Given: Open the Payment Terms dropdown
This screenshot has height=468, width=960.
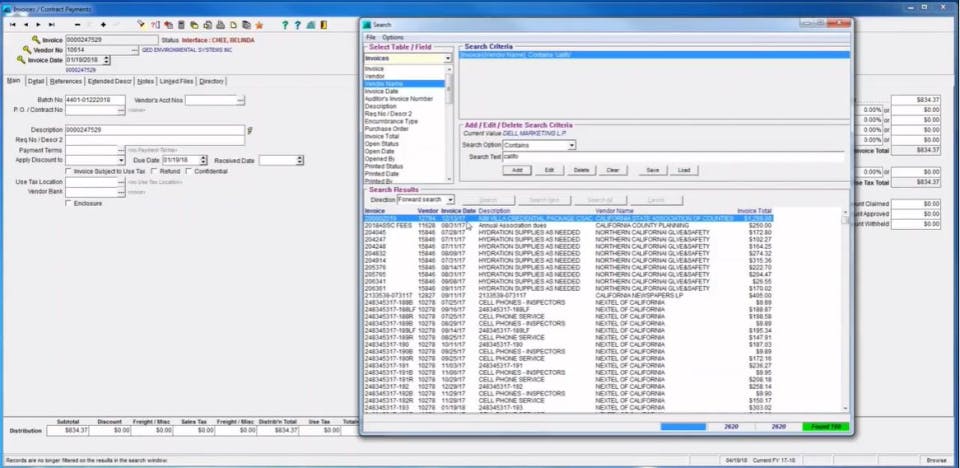Looking at the screenshot, I should tap(121, 150).
